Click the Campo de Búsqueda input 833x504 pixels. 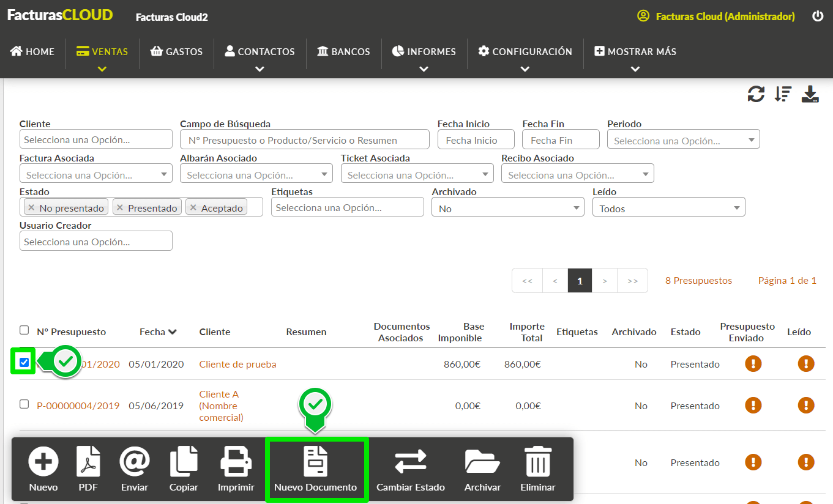(305, 139)
